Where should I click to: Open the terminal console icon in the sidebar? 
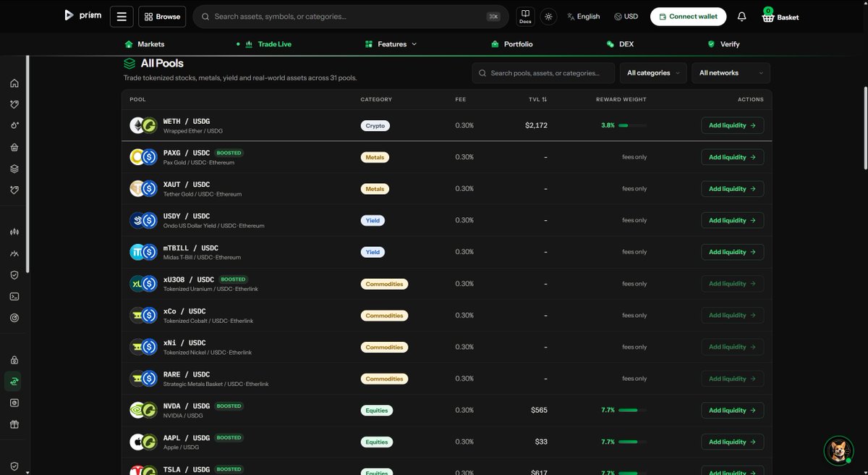[14, 296]
